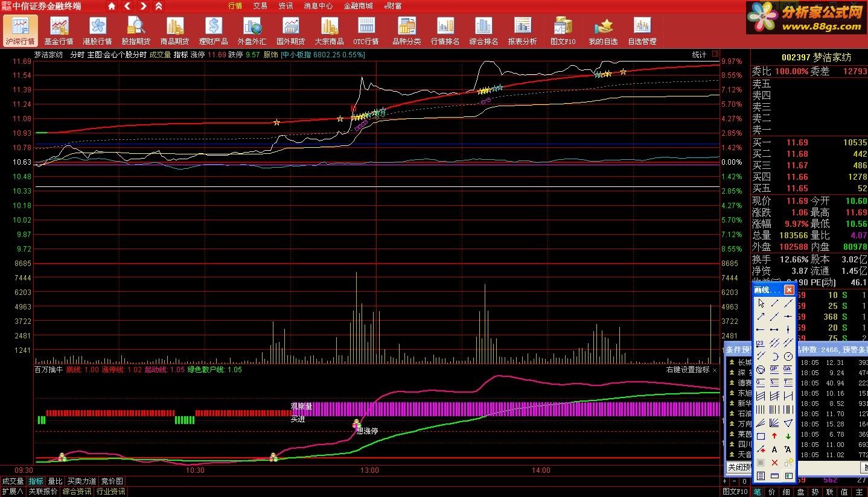The height and width of the screenshot is (497, 868).
Task: Click 统计 button above chart
Action: coord(699,54)
